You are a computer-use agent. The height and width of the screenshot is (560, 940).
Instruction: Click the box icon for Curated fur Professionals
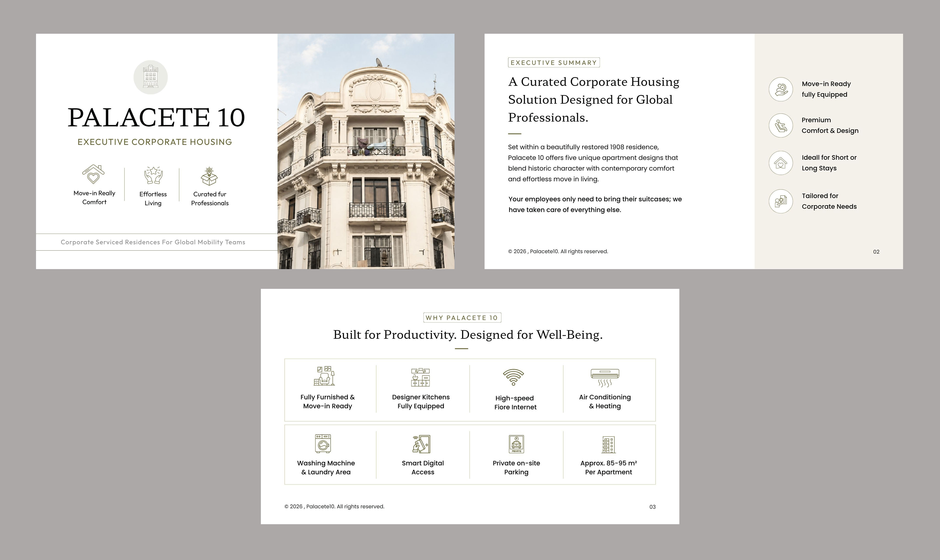(x=209, y=176)
